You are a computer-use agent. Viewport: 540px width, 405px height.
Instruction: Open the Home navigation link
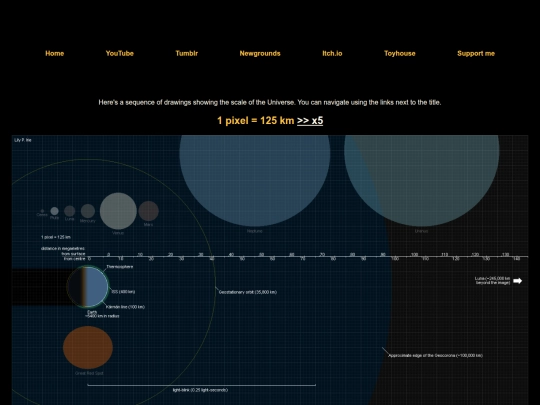point(54,53)
